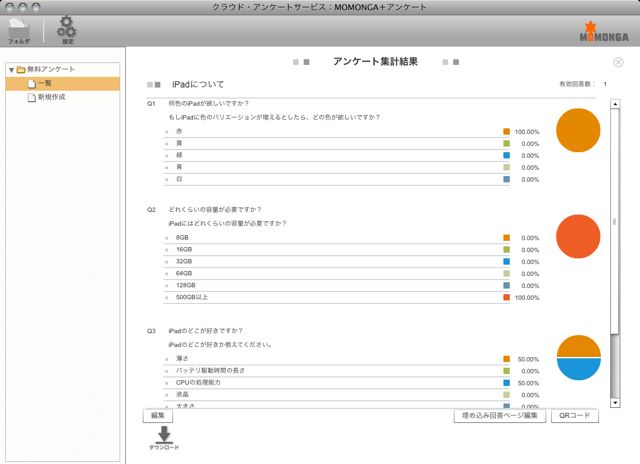Click the 赤 answer row label
Screen dimensions: 640x464
[179, 131]
